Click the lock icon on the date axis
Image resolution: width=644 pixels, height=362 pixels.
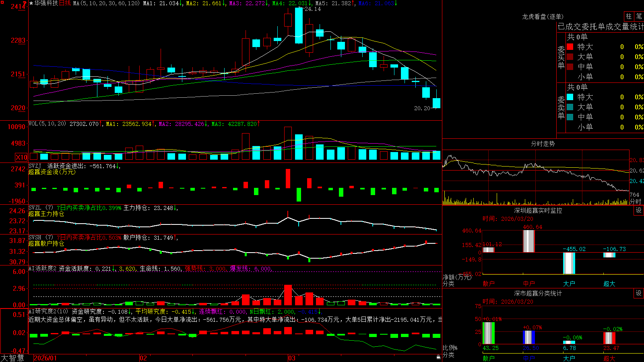coord(439,357)
